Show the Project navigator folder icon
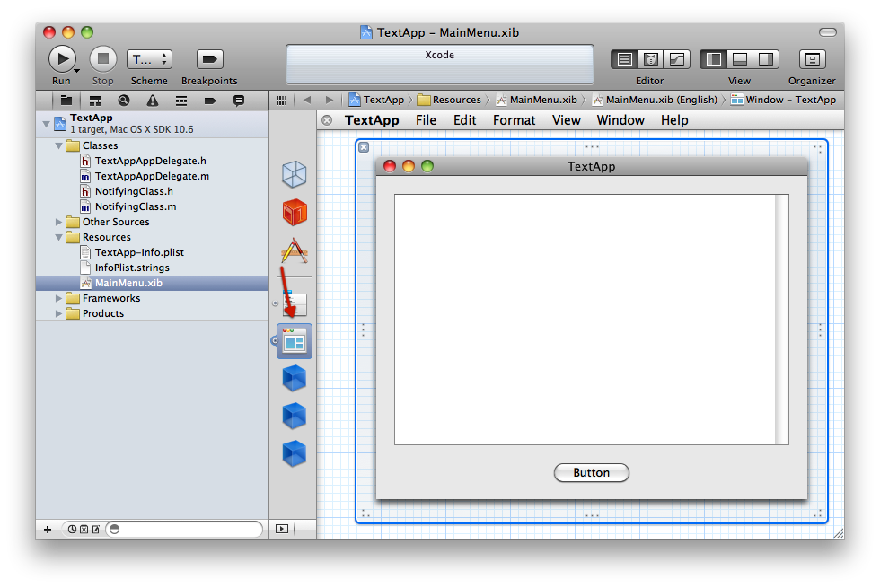 pos(66,101)
